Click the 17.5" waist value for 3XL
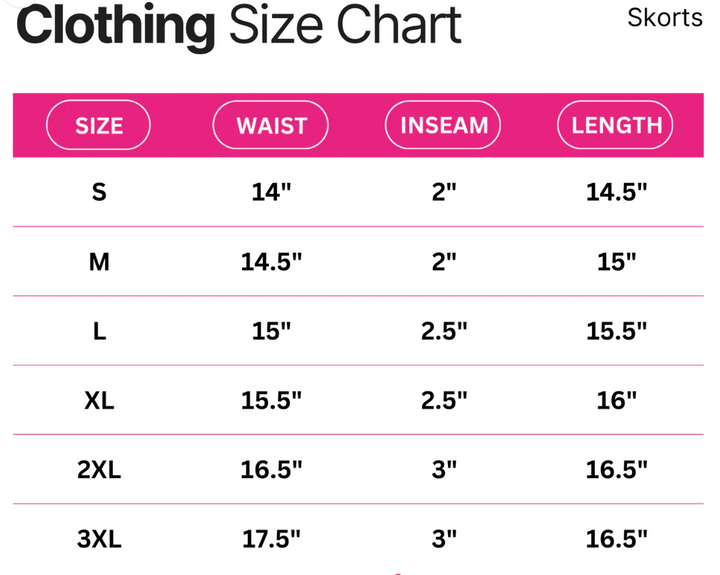 [271, 539]
